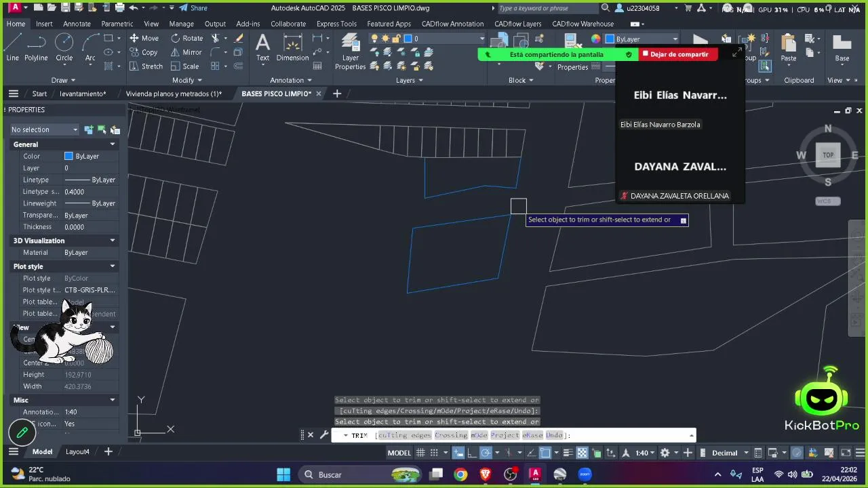Screen dimensions: 868x488
Task: Open the Workspace switching gear icon
Action: click(x=665, y=453)
